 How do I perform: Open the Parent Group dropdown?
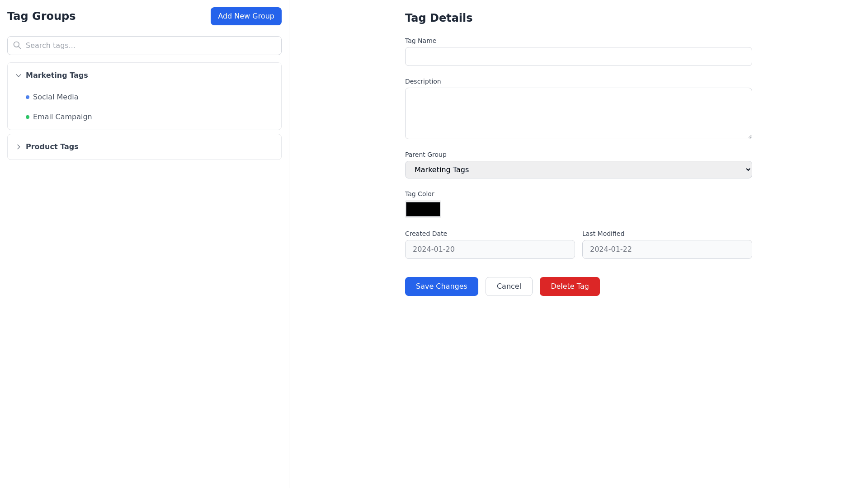(x=578, y=170)
